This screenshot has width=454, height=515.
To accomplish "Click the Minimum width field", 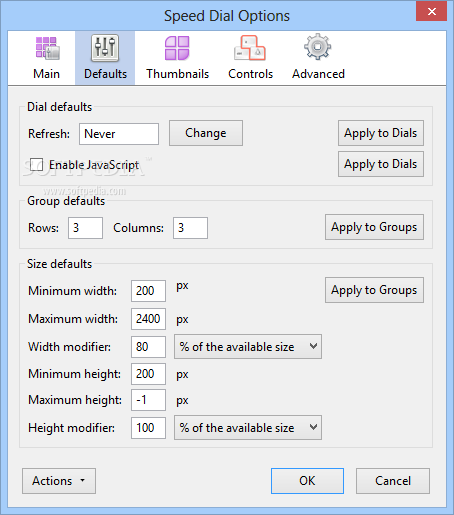I will coord(148,291).
